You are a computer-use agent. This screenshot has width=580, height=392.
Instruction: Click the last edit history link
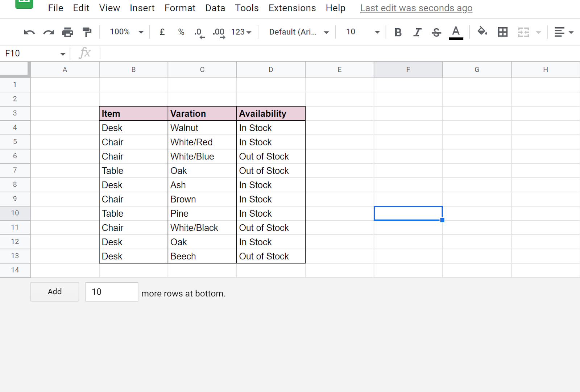[x=416, y=8]
